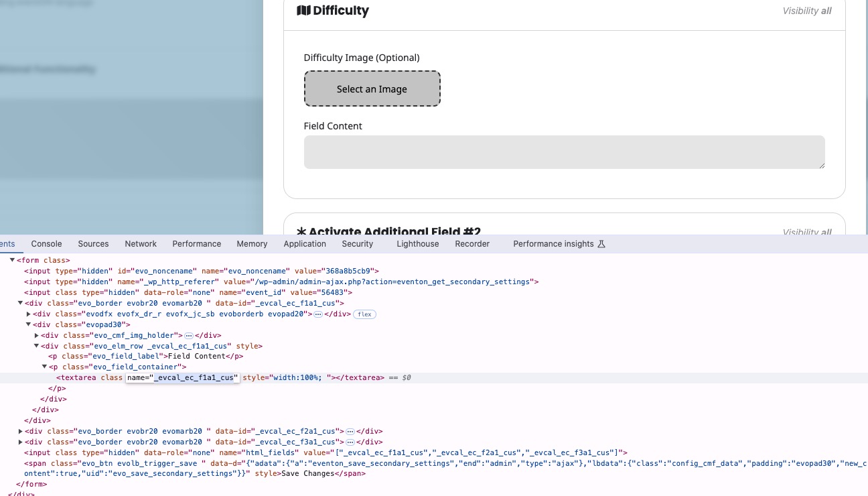This screenshot has width=868, height=496.
Task: Click the map icon beside Difficulty heading
Action: pos(303,11)
